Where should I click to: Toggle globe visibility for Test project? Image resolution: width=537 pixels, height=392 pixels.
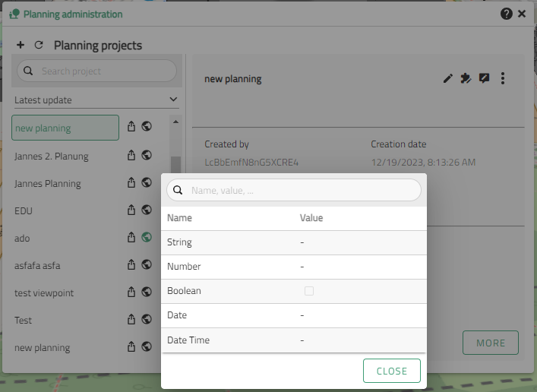pos(147,320)
